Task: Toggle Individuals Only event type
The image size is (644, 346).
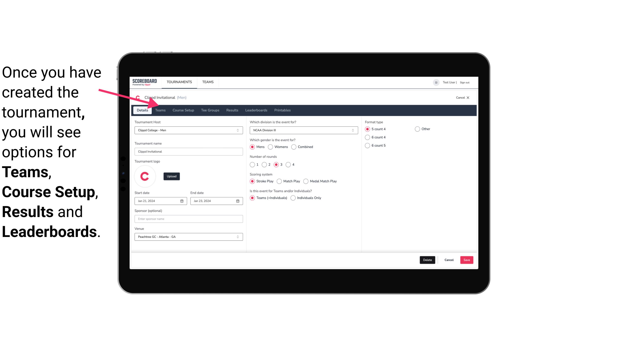Action: (x=293, y=198)
